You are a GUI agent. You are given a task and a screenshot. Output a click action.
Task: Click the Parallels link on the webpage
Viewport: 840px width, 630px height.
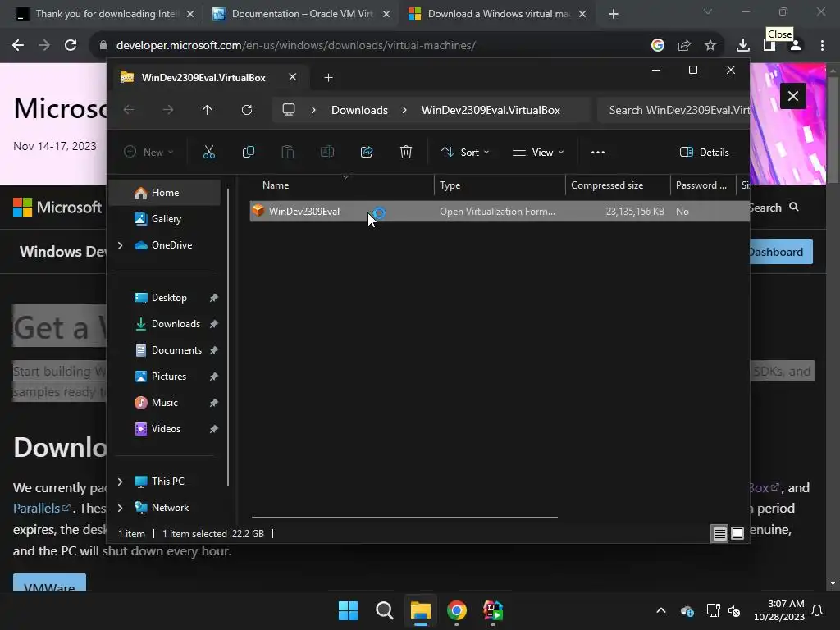click(x=41, y=509)
